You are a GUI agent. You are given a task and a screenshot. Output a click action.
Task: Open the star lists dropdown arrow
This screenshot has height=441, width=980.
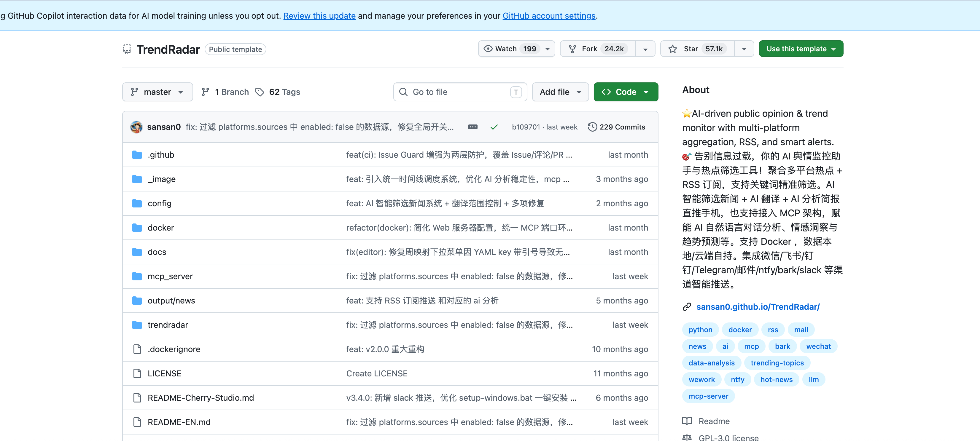pyautogui.click(x=744, y=49)
